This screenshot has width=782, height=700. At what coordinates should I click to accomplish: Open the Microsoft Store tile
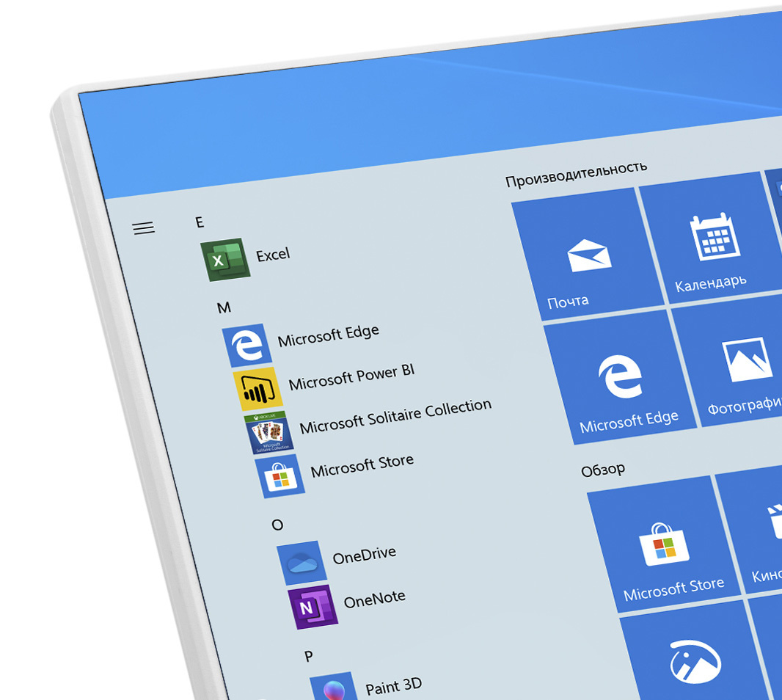(664, 544)
